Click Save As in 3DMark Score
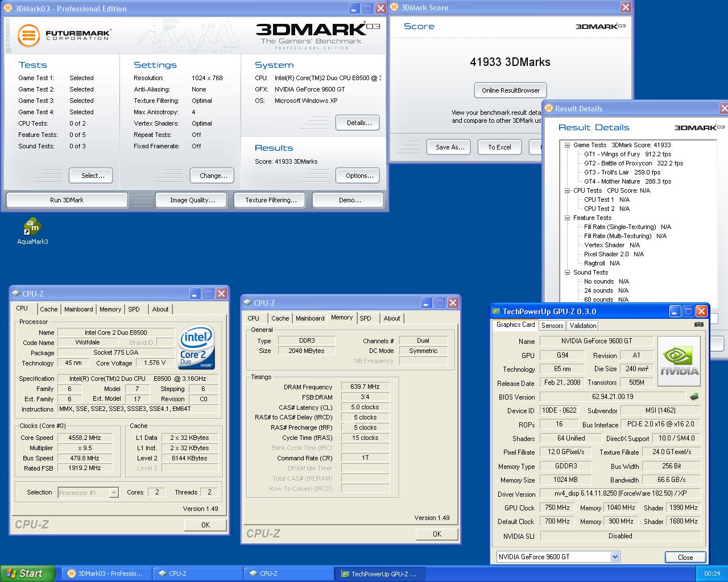728x582 pixels. (x=450, y=147)
